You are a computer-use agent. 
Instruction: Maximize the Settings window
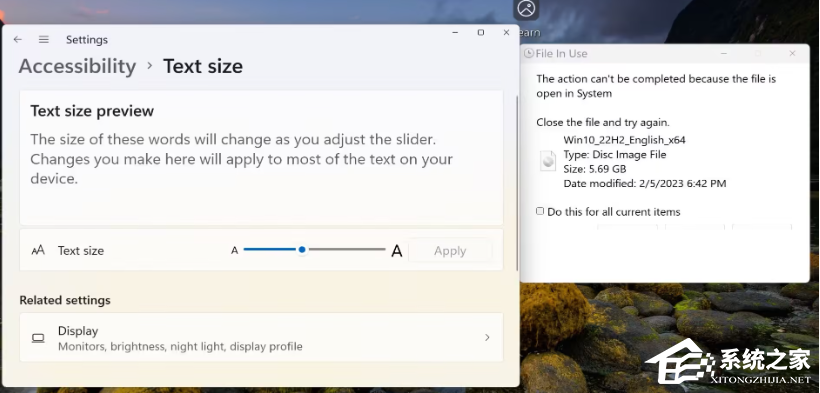click(x=481, y=32)
